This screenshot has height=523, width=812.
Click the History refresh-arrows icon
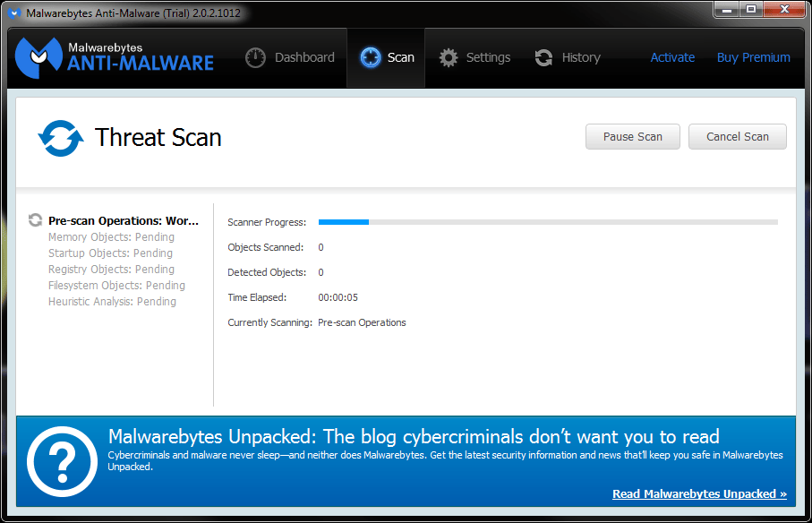pos(543,57)
